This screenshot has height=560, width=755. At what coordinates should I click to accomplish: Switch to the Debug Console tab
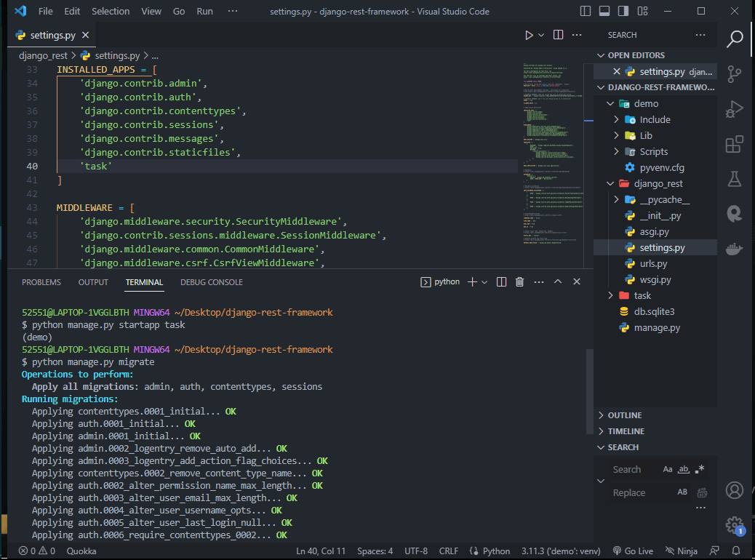pos(212,282)
